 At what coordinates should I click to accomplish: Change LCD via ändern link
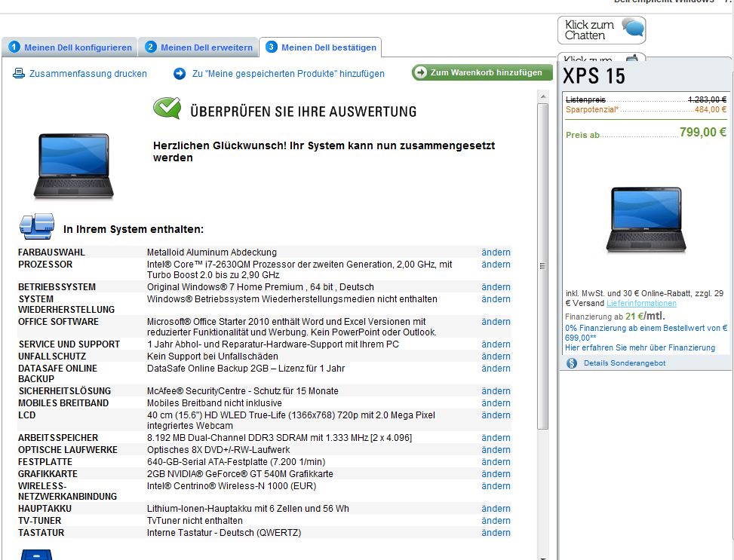tap(496, 415)
